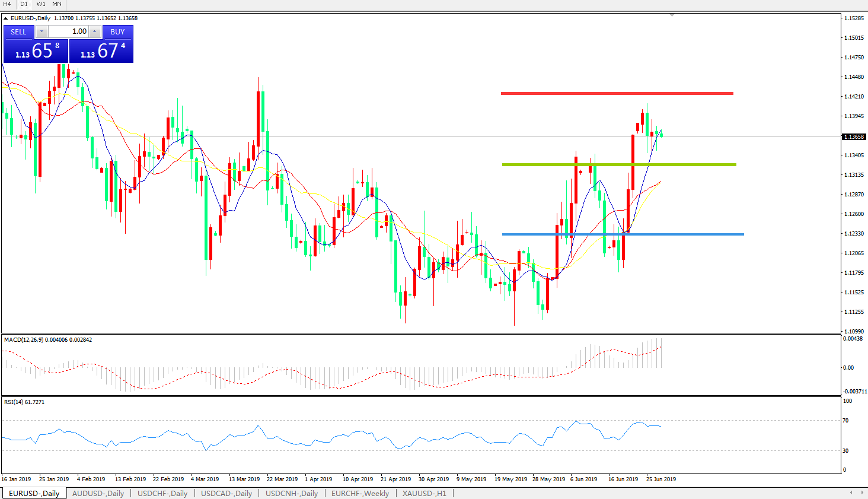Screen dimensions: 868x499
Task: Open the USDCAD Daily chart tab
Action: coord(226,493)
